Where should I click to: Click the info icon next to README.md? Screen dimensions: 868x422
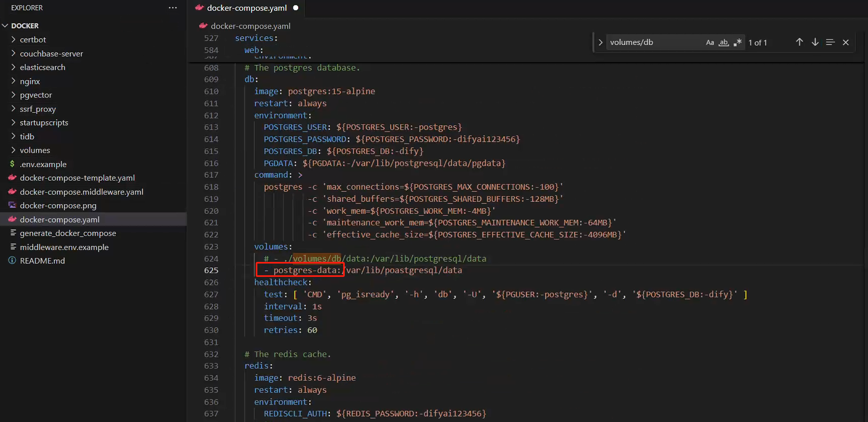(12, 261)
